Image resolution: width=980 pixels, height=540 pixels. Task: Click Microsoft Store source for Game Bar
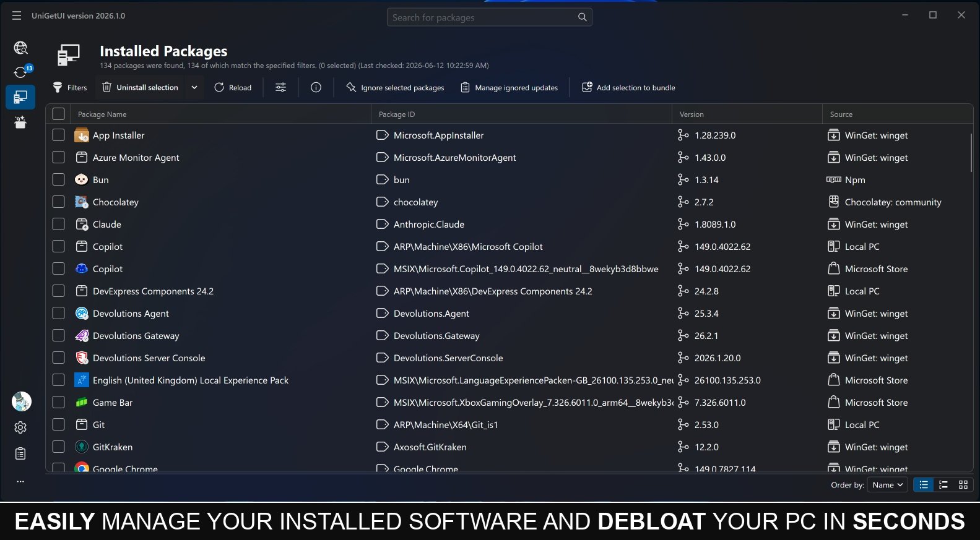[x=876, y=403]
